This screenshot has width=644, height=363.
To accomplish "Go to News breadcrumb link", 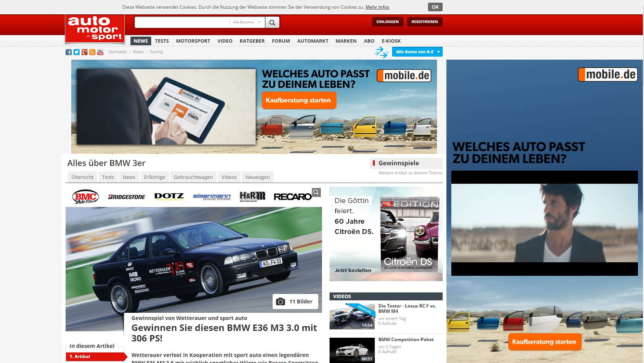I will [138, 52].
